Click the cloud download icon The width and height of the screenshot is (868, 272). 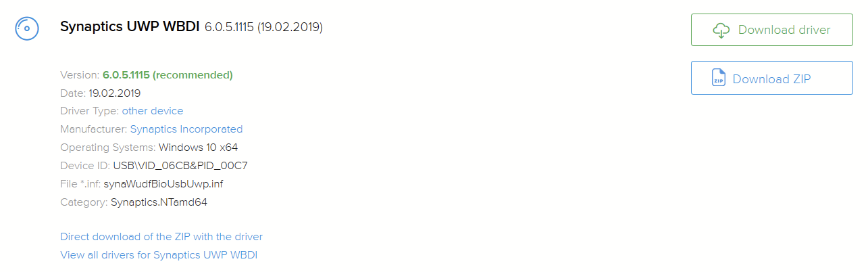coord(721,30)
